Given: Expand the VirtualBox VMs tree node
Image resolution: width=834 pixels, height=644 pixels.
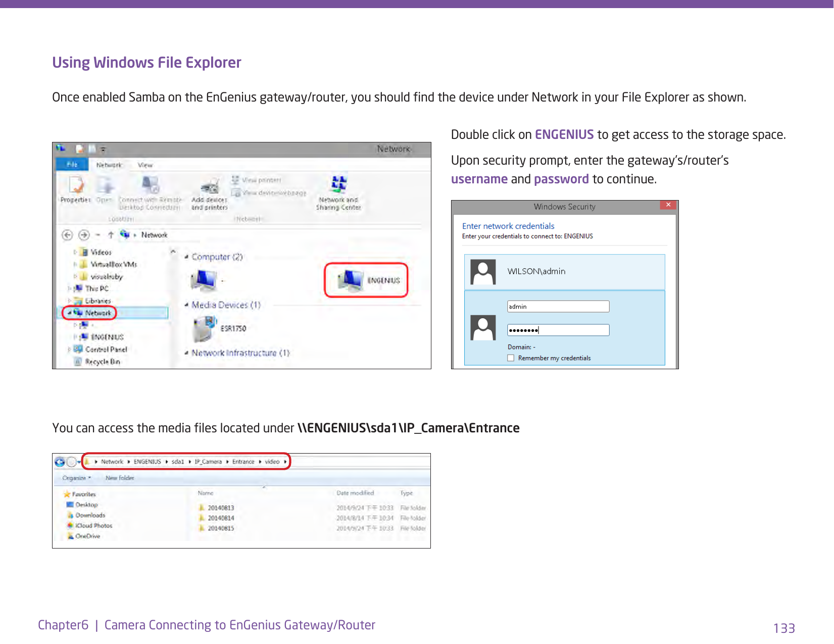Looking at the screenshot, I should (x=75, y=264).
